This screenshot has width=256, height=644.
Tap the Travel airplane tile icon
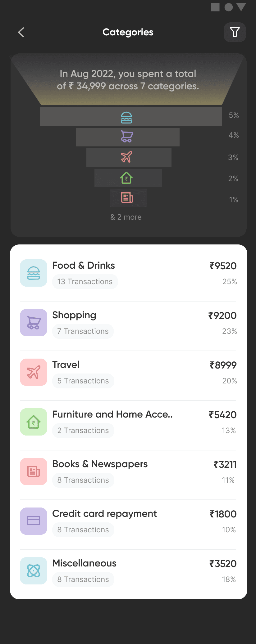tap(34, 372)
